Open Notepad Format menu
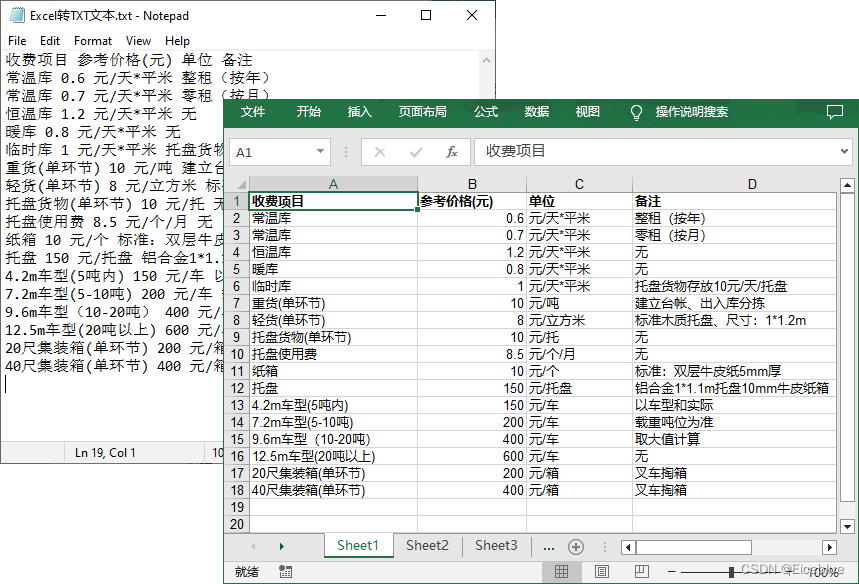 coord(93,41)
